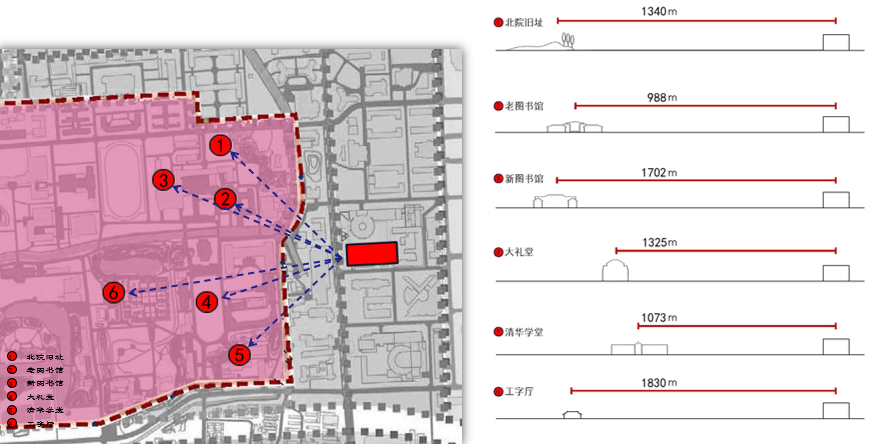Screen dimensions: 877x444
Task: Click the 北院旧址 trees silhouette
Action: pos(567,42)
